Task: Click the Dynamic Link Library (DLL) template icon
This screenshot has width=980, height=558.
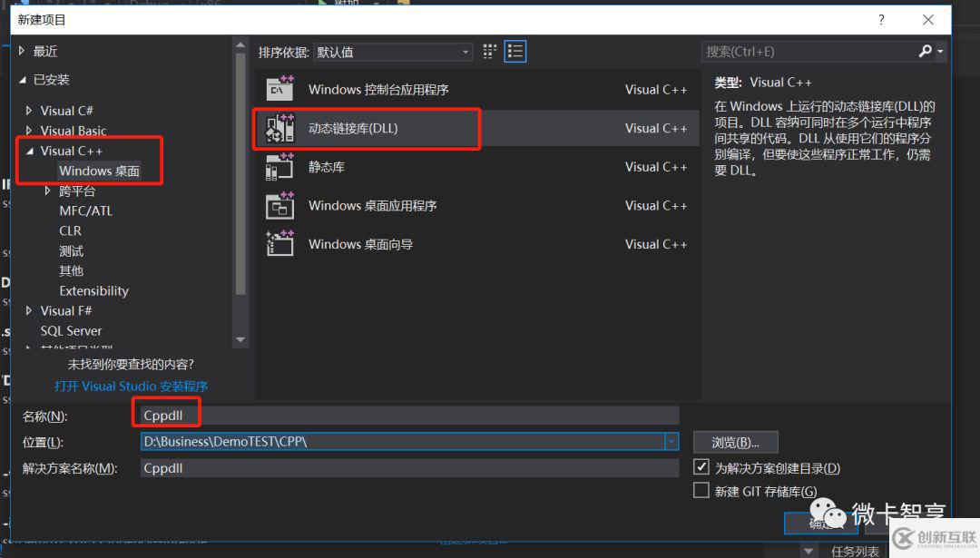Action: pos(279,128)
